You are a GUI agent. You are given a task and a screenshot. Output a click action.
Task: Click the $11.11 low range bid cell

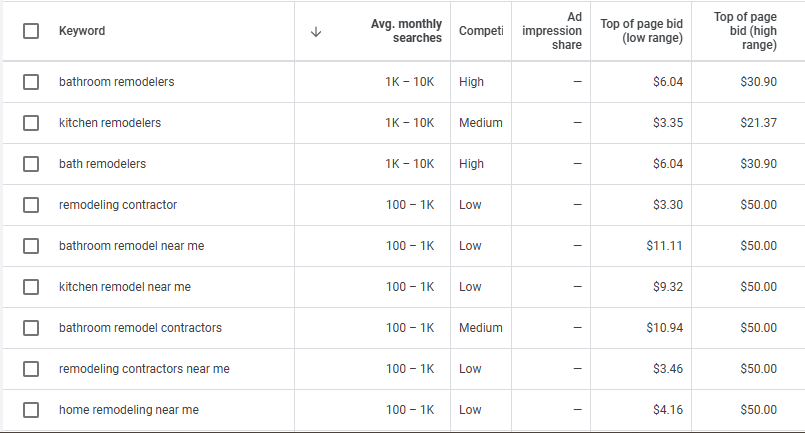[664, 246]
